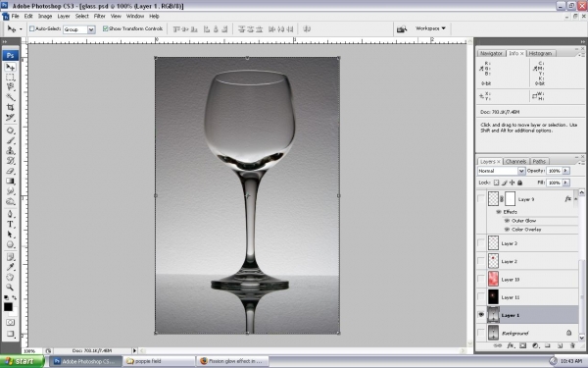The image size is (588, 368).
Task: Select the Move tool in the toolbox
Action: point(10,67)
